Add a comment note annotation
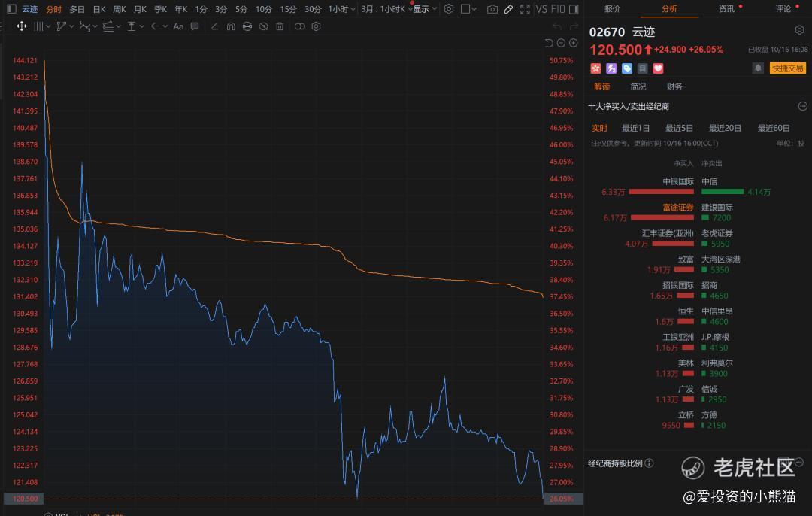 pos(195,26)
